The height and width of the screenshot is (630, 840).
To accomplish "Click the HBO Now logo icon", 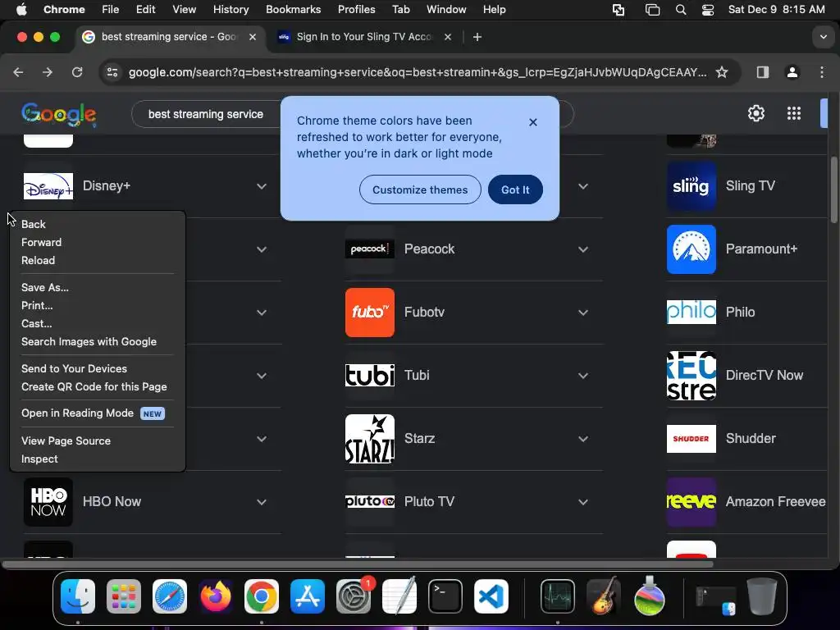I will pos(48,502).
